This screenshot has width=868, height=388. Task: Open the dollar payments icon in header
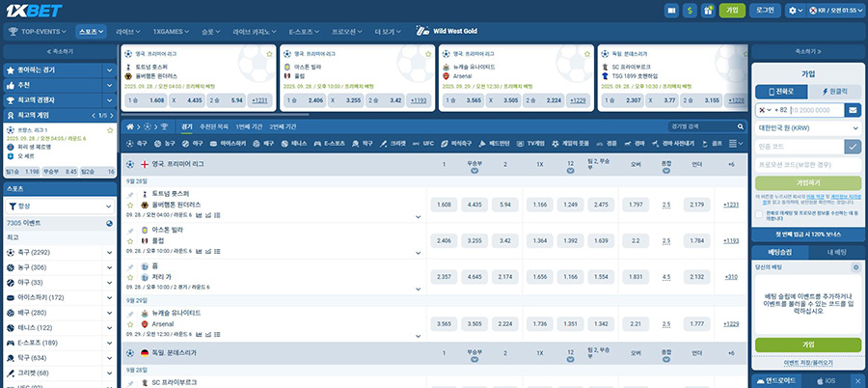pyautogui.click(x=690, y=11)
